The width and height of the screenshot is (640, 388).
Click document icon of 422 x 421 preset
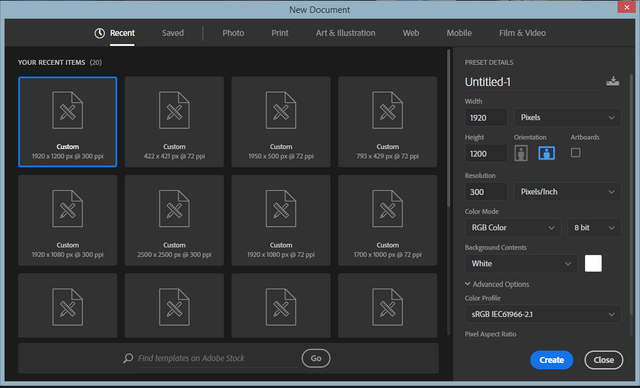pos(174,110)
